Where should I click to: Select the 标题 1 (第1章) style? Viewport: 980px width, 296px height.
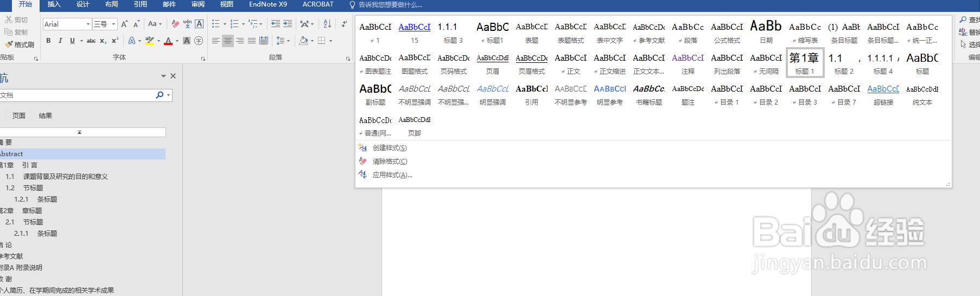pyautogui.click(x=805, y=63)
